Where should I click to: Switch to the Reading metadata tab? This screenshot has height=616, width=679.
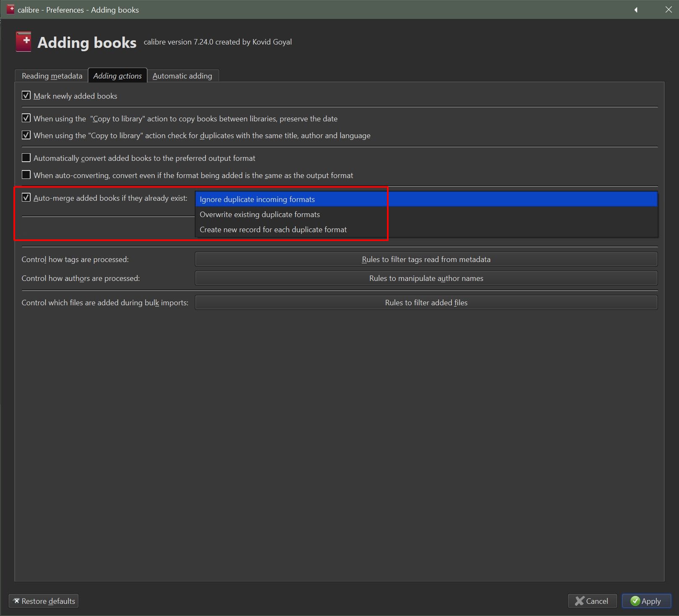52,76
